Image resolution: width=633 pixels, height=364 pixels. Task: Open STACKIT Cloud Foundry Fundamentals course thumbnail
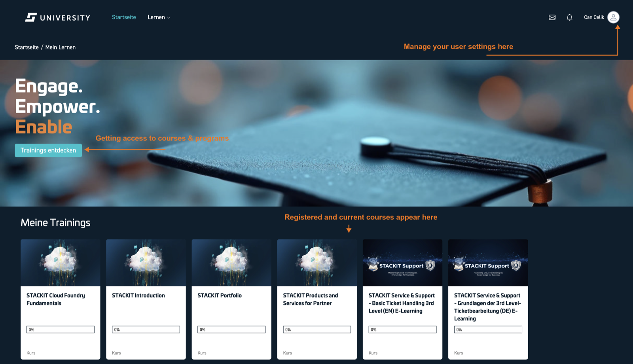(x=61, y=263)
